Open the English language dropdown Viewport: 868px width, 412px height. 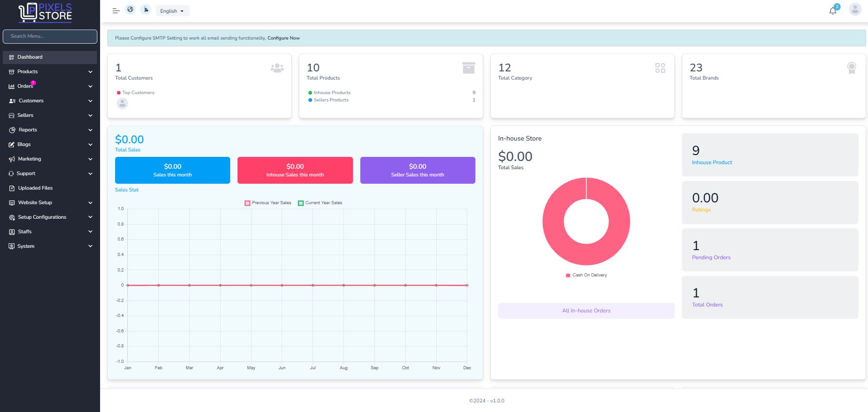[x=172, y=11]
